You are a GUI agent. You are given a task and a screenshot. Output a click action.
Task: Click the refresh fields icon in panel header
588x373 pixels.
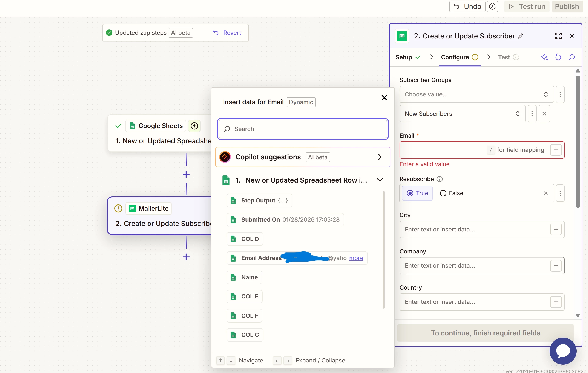click(x=558, y=57)
